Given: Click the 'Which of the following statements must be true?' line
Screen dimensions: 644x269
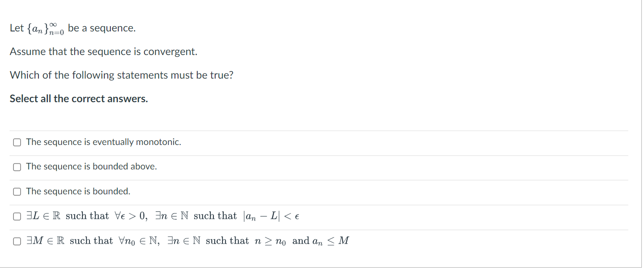Looking at the screenshot, I should (122, 75).
